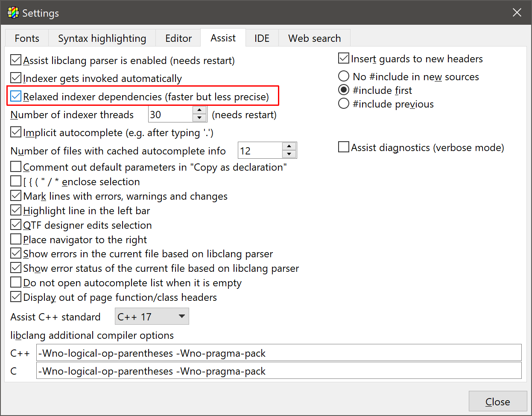Open the IDE tab
This screenshot has width=532, height=416.
point(262,38)
